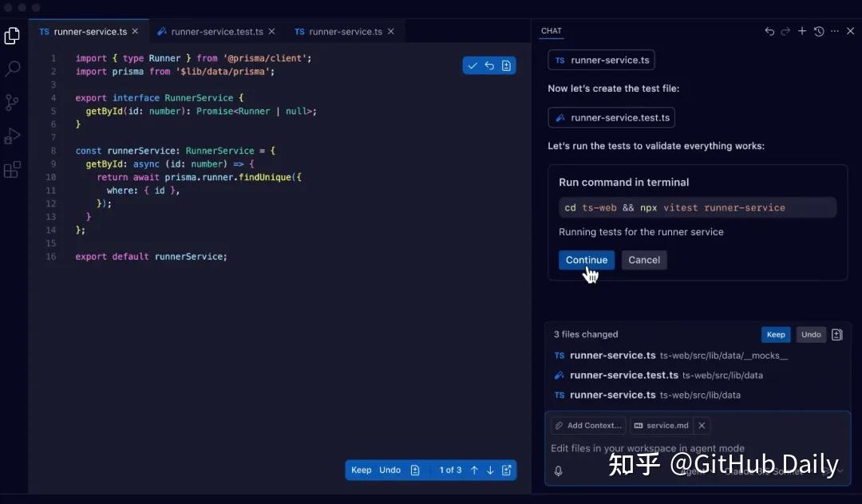Close the runner-service.test.ts editor tab
Image resolution: width=862 pixels, height=504 pixels.
[271, 32]
